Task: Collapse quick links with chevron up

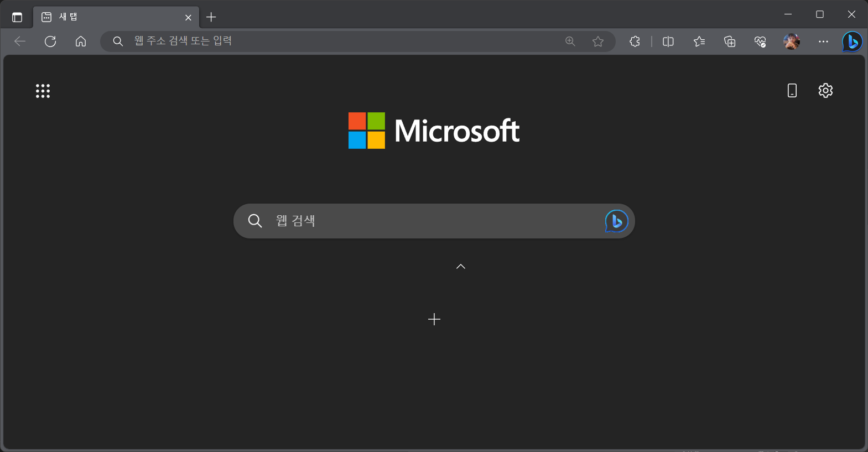Action: tap(461, 267)
